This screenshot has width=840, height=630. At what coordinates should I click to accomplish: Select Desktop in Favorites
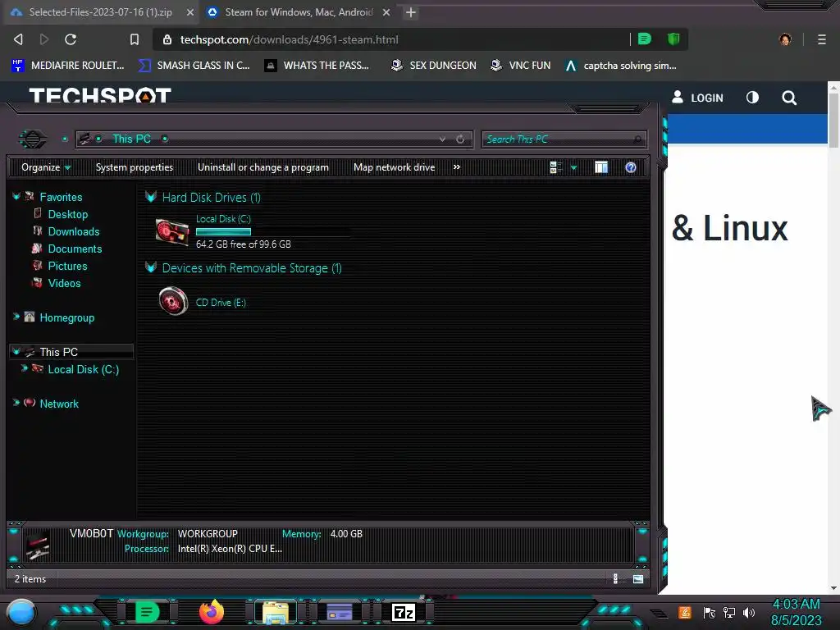click(67, 214)
